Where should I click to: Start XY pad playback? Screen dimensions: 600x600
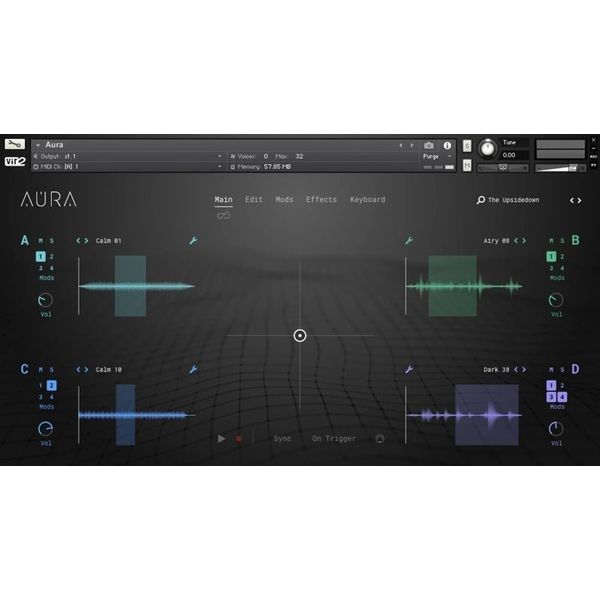pos(221,439)
